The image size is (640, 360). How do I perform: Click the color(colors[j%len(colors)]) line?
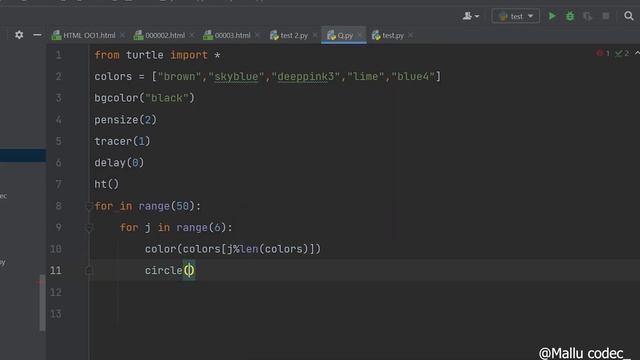pos(233,249)
